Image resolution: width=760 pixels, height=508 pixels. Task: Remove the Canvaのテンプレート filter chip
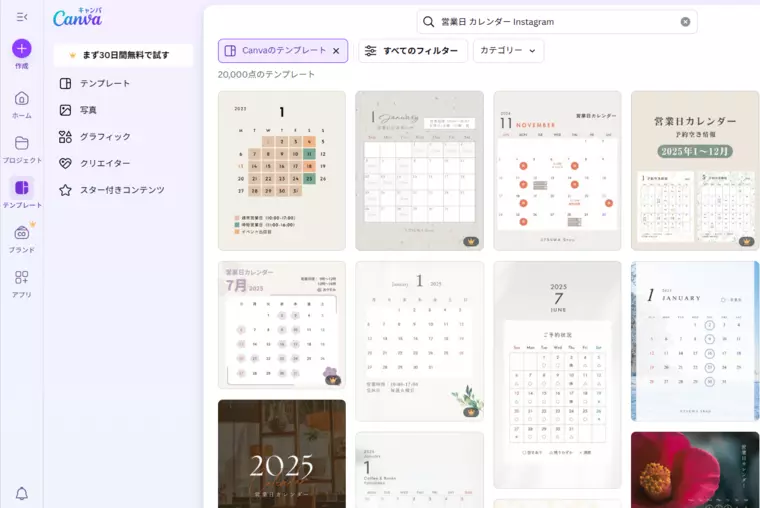[x=336, y=51]
